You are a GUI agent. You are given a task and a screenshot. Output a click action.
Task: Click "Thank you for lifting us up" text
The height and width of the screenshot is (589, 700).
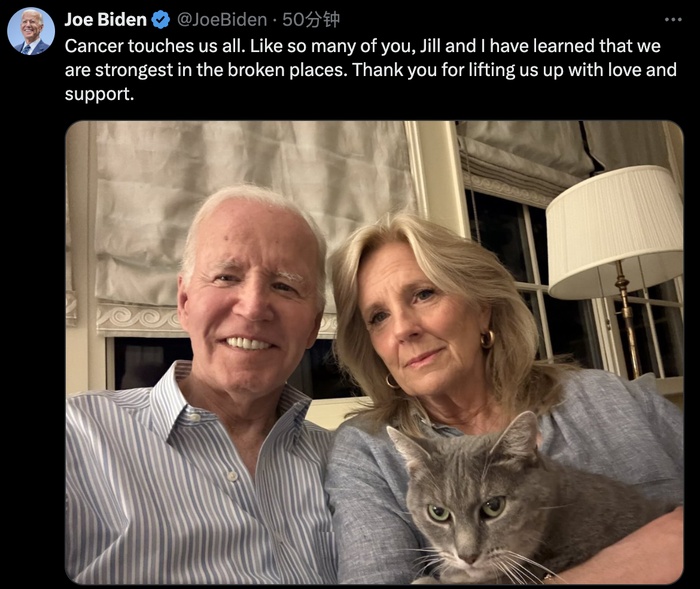pos(447,70)
